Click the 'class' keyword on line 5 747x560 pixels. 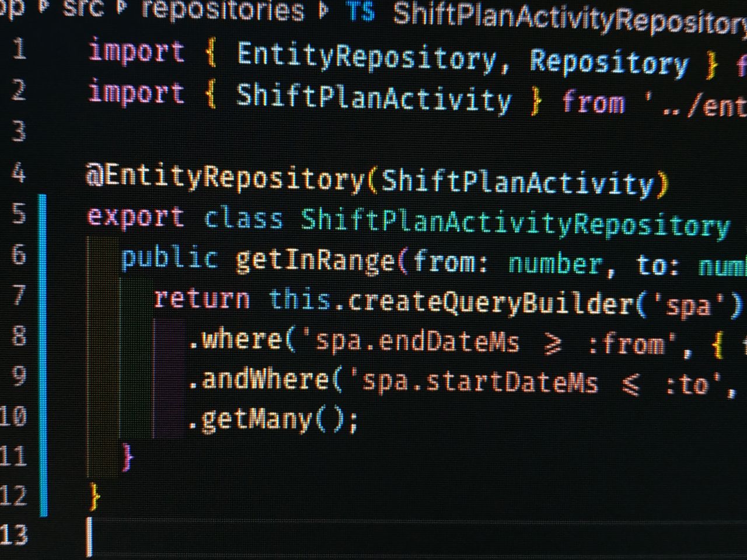pyautogui.click(x=243, y=219)
